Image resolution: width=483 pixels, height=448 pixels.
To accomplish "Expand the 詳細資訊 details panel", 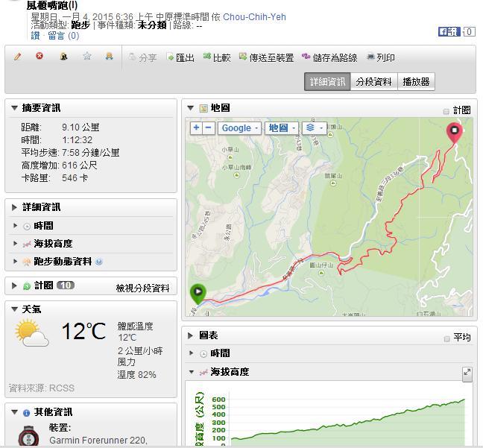I will coord(14,207).
